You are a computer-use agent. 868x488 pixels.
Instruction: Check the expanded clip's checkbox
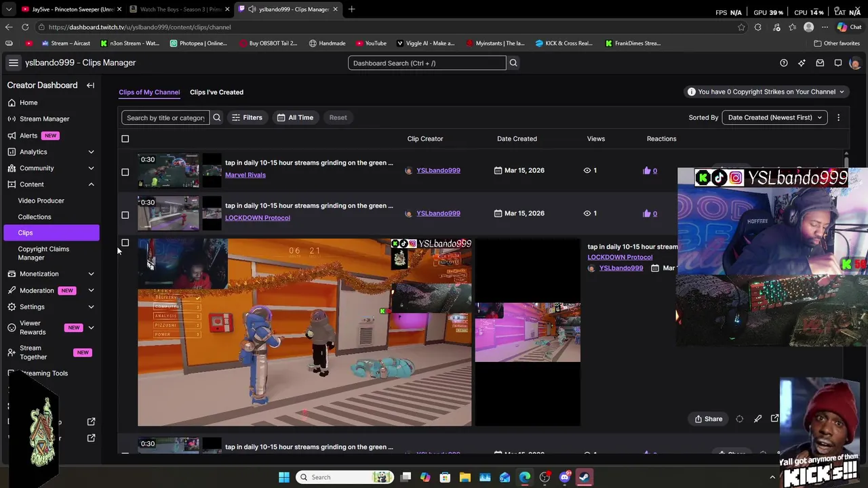(x=125, y=243)
